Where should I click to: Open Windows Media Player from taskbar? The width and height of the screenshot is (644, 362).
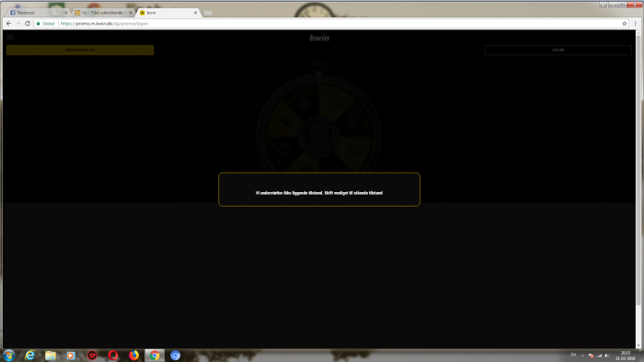click(71, 355)
